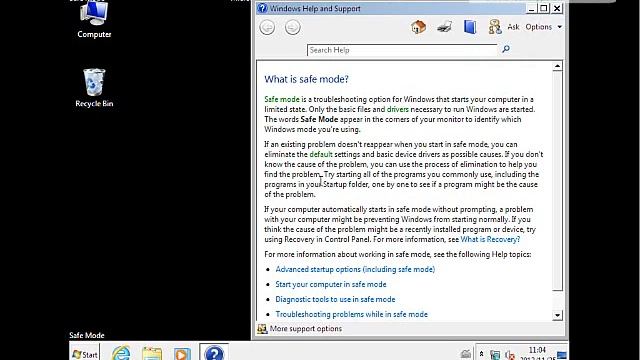Screen dimensions: 640x360
Task: Click the green drivers glossary term
Action: coord(398,109)
